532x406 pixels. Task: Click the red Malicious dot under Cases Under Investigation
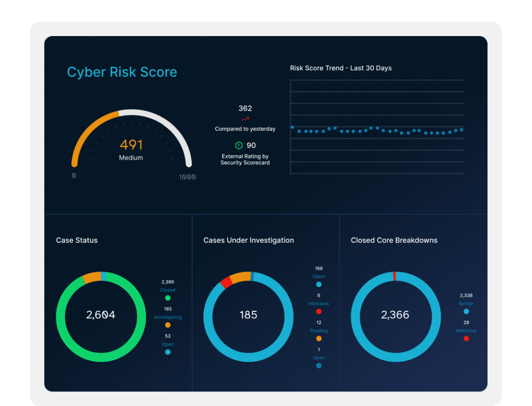tap(319, 311)
